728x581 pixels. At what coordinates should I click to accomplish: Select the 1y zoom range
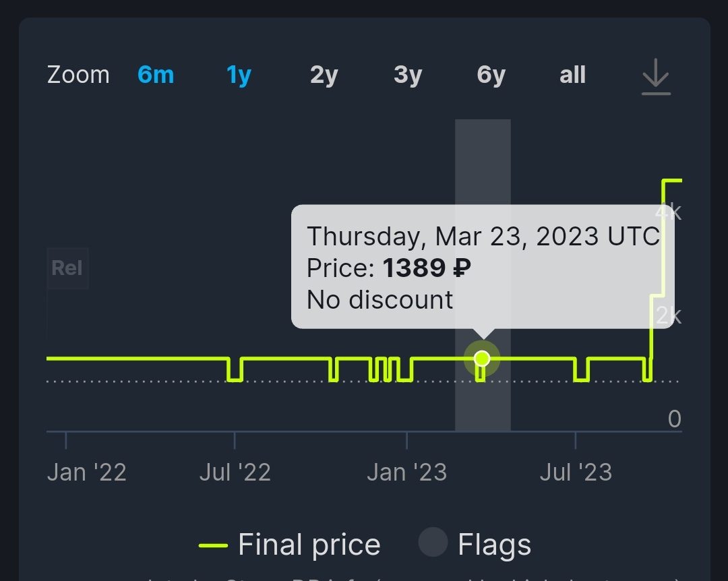tap(239, 75)
